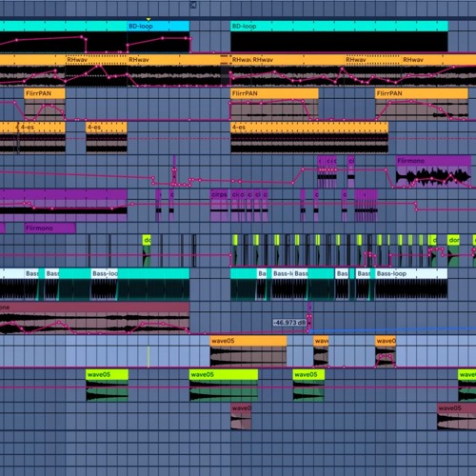
Task: Click the -46.973 dB automation value label
Action: point(289,323)
